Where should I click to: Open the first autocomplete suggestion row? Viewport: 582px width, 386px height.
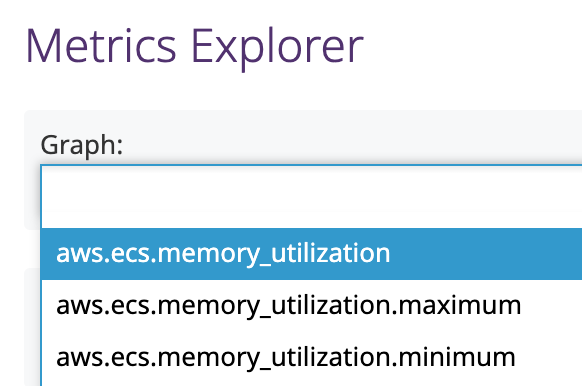coord(312,254)
